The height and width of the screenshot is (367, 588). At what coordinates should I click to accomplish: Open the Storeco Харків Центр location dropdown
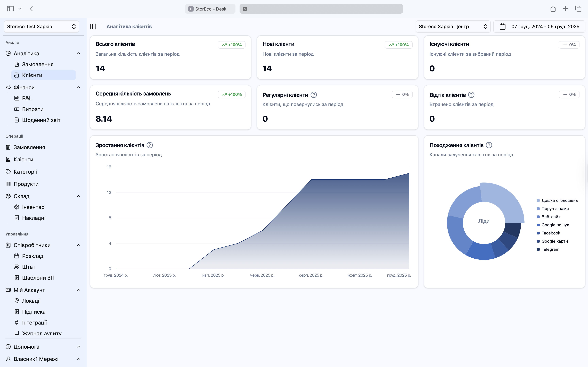coord(453,27)
